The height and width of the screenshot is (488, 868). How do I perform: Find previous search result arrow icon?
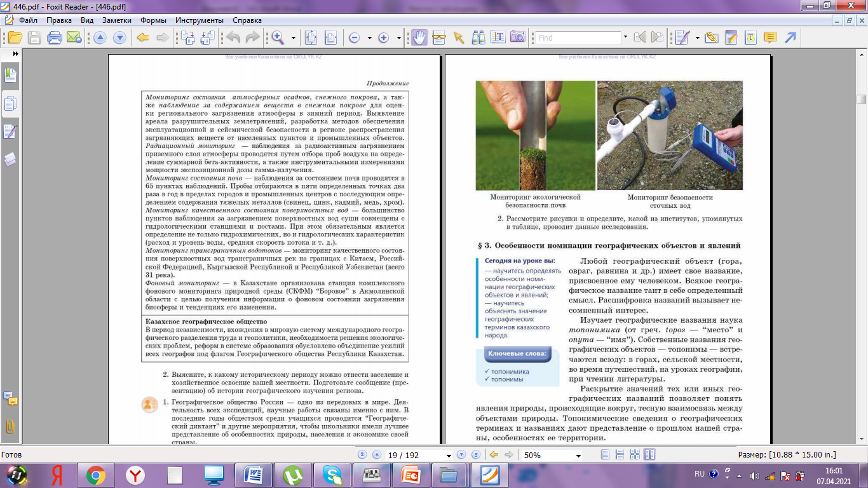click(639, 37)
